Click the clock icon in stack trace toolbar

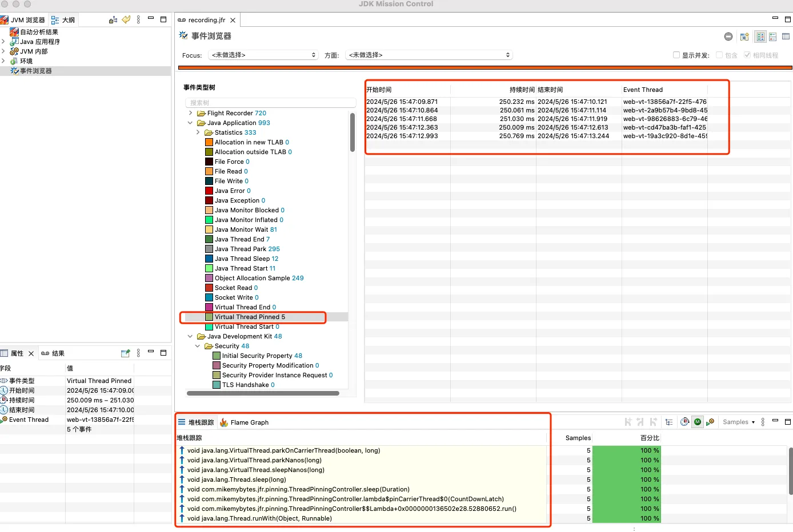(685, 422)
